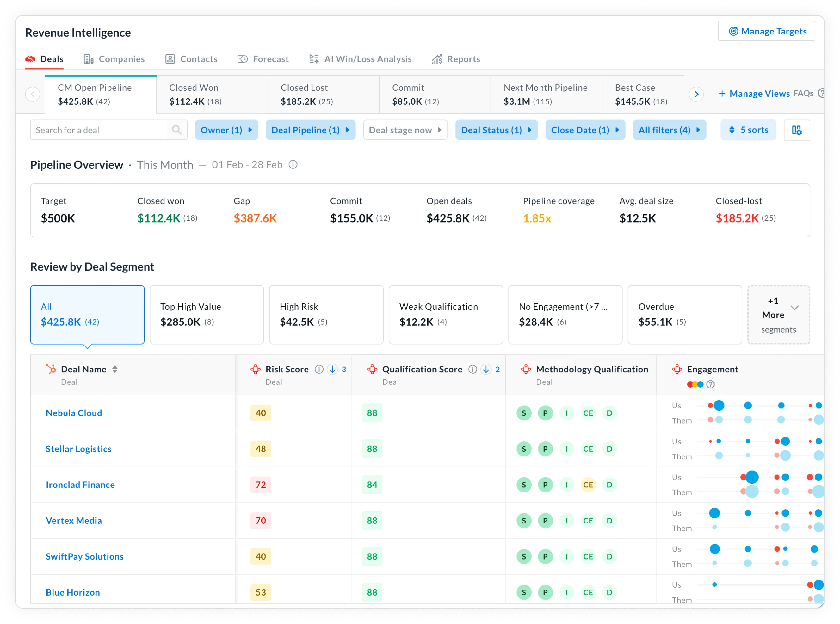Click the Manage Targets button

766,31
